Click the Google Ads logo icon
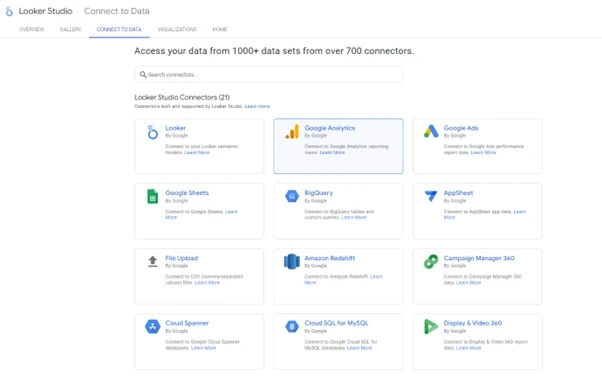 coord(431,132)
